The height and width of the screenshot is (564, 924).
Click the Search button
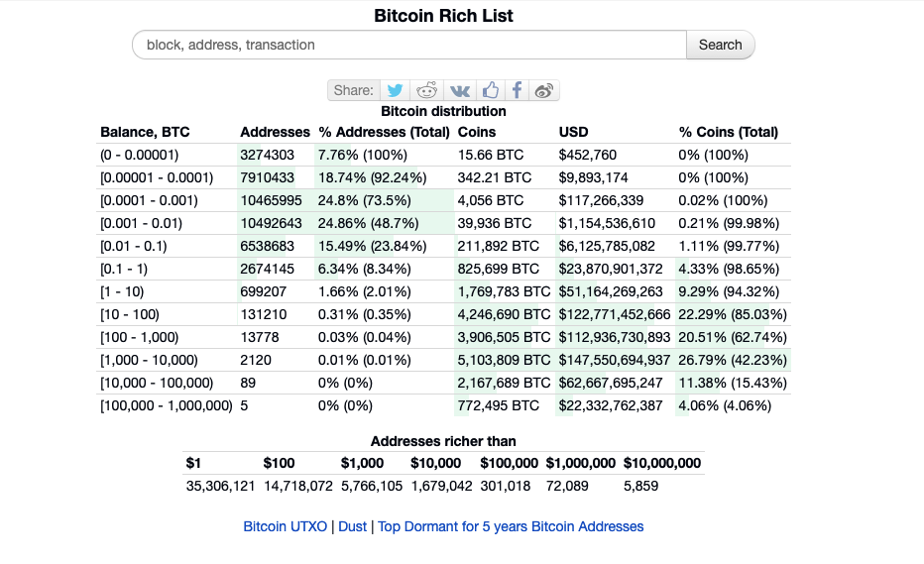pyautogui.click(x=720, y=45)
